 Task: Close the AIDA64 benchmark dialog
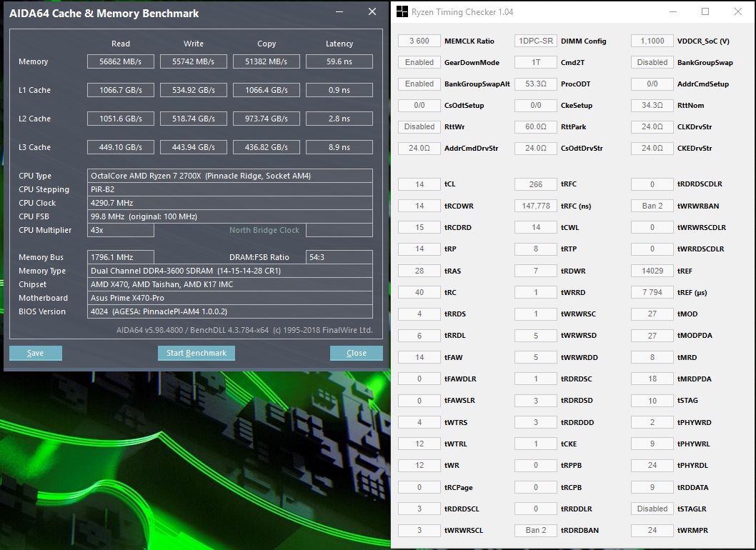(357, 353)
